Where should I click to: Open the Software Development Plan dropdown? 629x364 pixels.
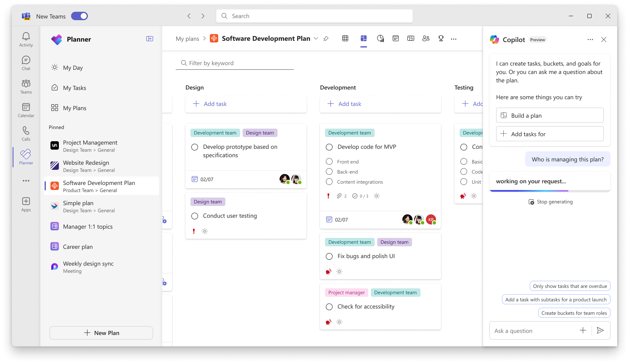(316, 38)
